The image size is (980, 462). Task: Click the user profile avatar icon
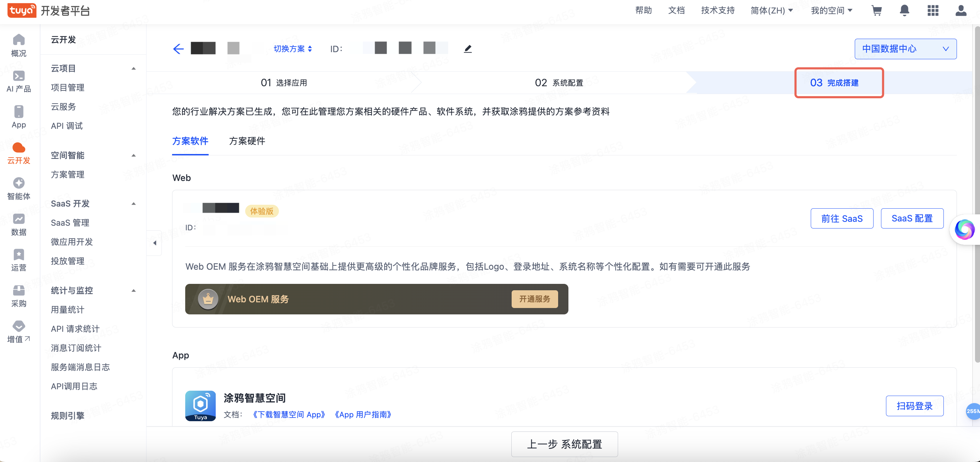960,10
